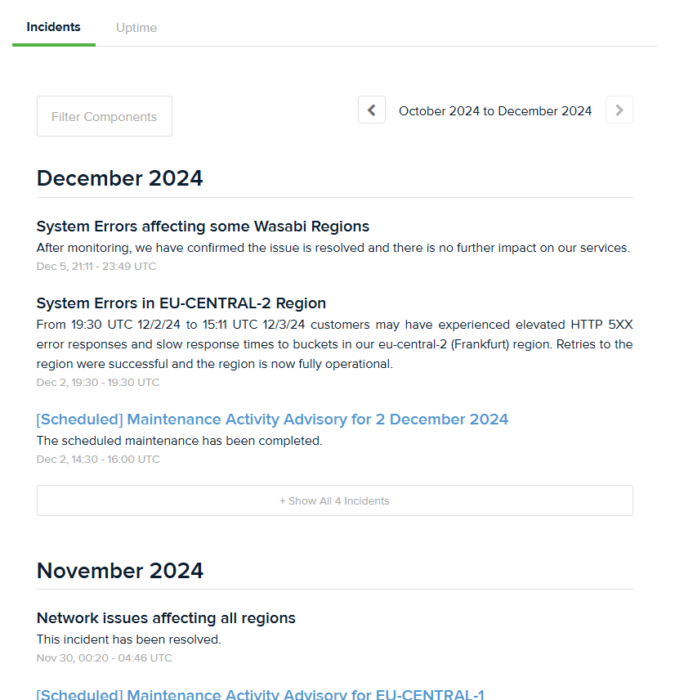Open the Filter Components dropdown
This screenshot has height=700, width=675.
tap(104, 116)
